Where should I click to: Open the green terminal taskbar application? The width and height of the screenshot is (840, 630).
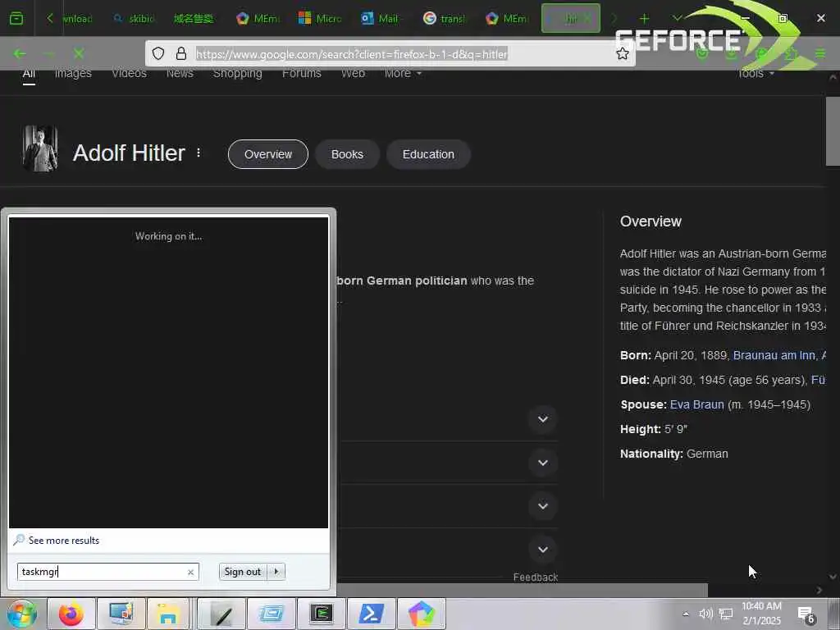322,614
